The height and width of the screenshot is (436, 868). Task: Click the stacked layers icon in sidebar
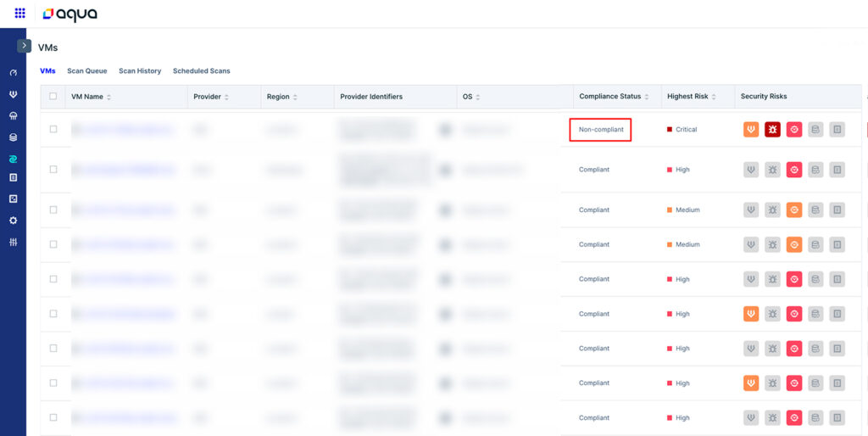tap(13, 137)
